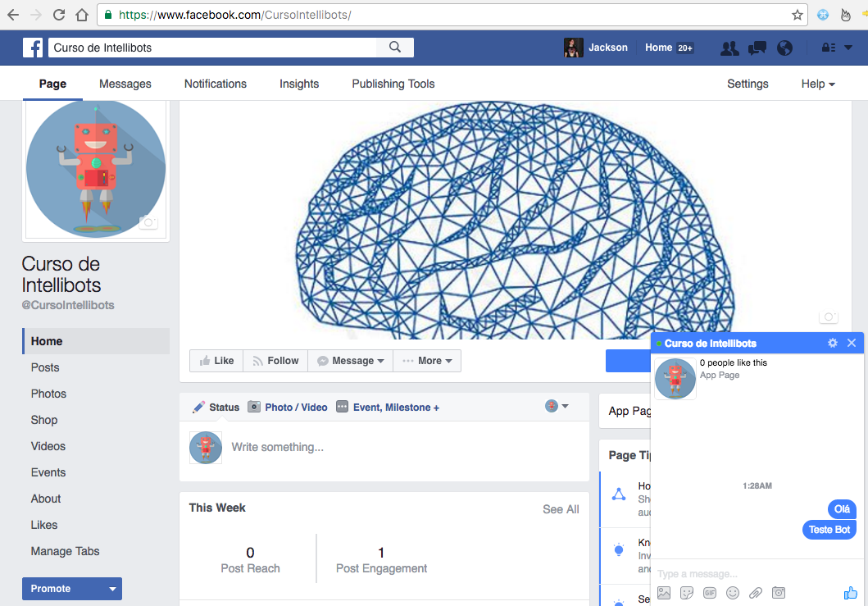
Task: Open camera icon in chat composer
Action: coord(778,592)
